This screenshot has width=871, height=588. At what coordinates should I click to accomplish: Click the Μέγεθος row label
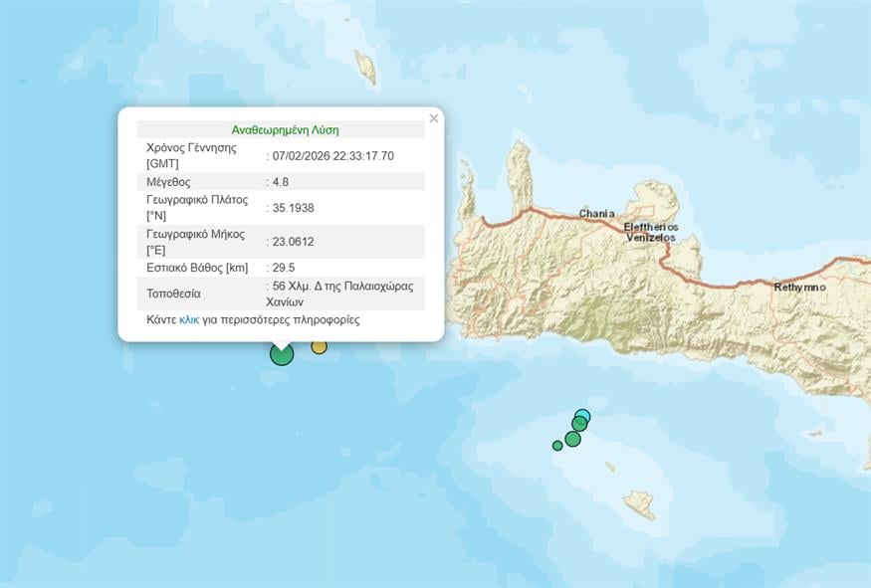coord(168,182)
